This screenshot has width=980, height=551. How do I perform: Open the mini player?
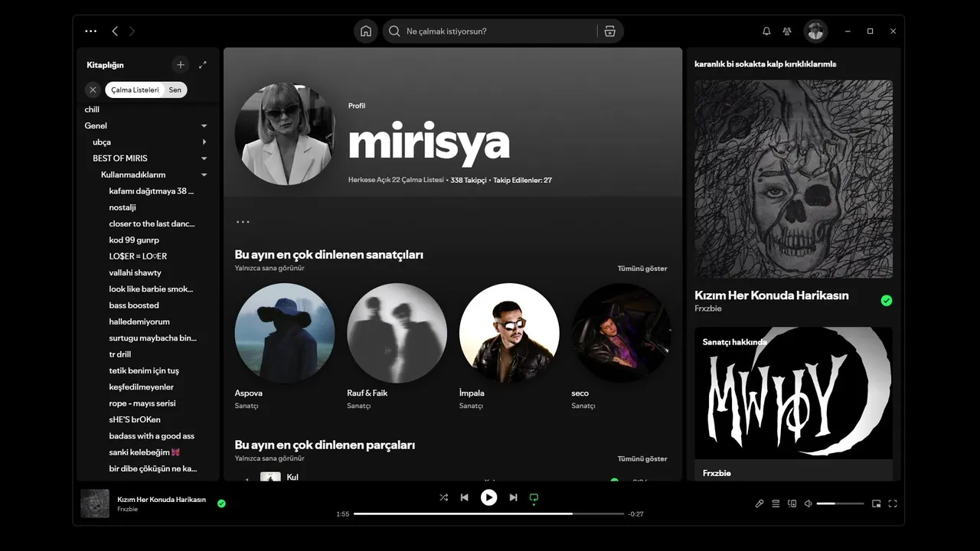(x=877, y=504)
